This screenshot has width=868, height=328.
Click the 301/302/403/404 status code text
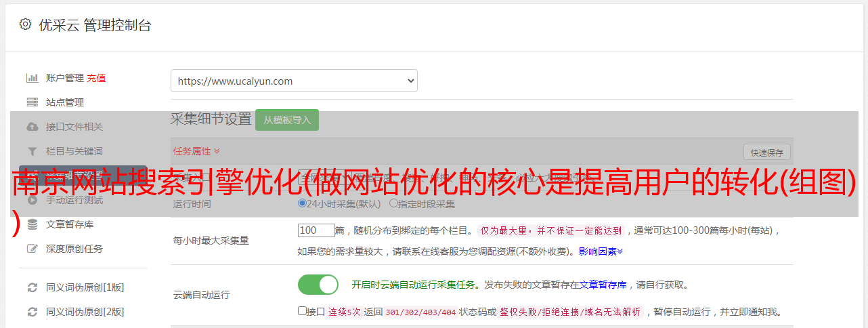pos(420,312)
